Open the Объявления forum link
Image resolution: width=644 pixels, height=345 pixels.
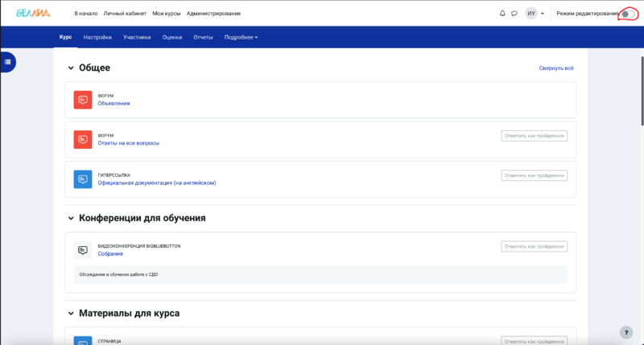pyautogui.click(x=114, y=104)
